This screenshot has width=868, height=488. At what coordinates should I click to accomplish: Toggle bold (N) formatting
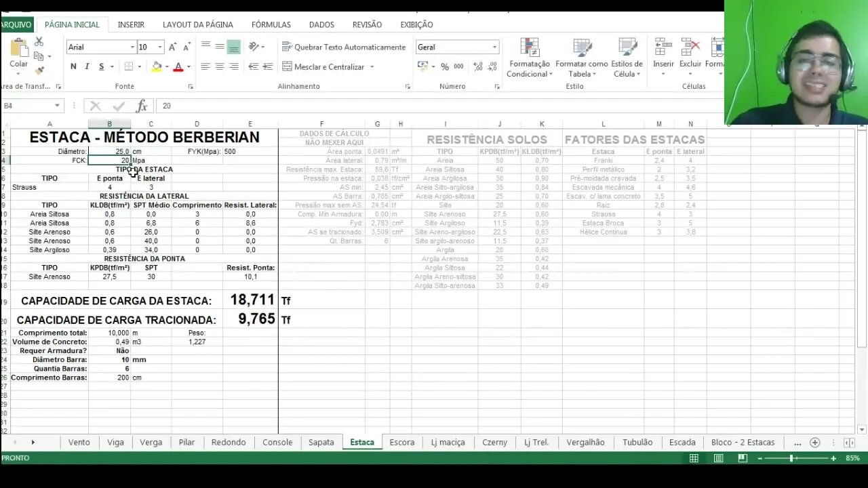coord(73,66)
